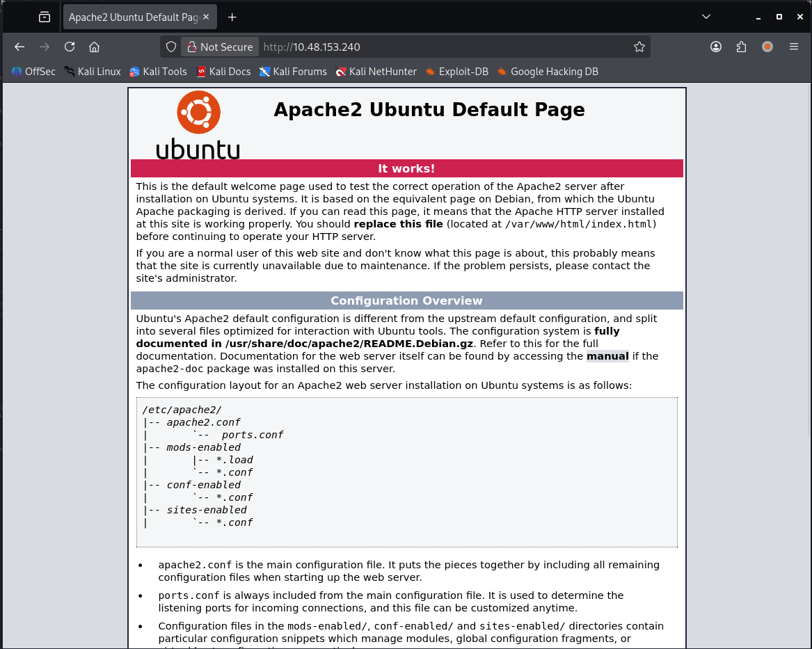
Task: Open the Firefox account icon
Action: click(716, 47)
